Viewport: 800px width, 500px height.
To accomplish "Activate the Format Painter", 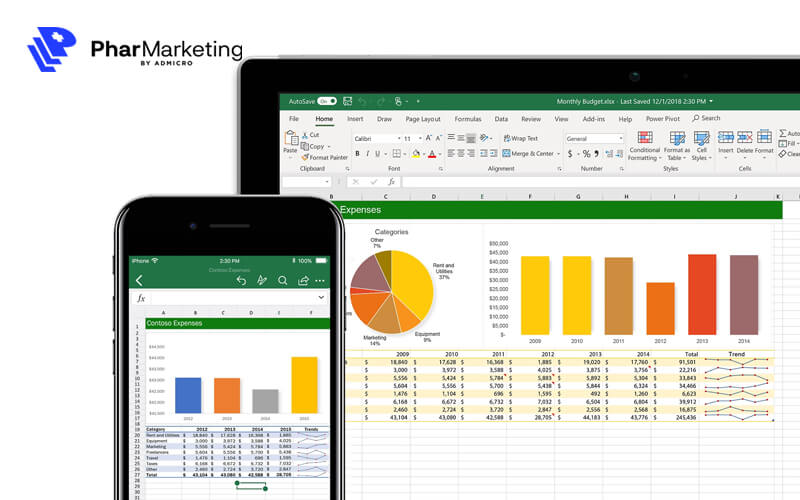I will (x=324, y=157).
